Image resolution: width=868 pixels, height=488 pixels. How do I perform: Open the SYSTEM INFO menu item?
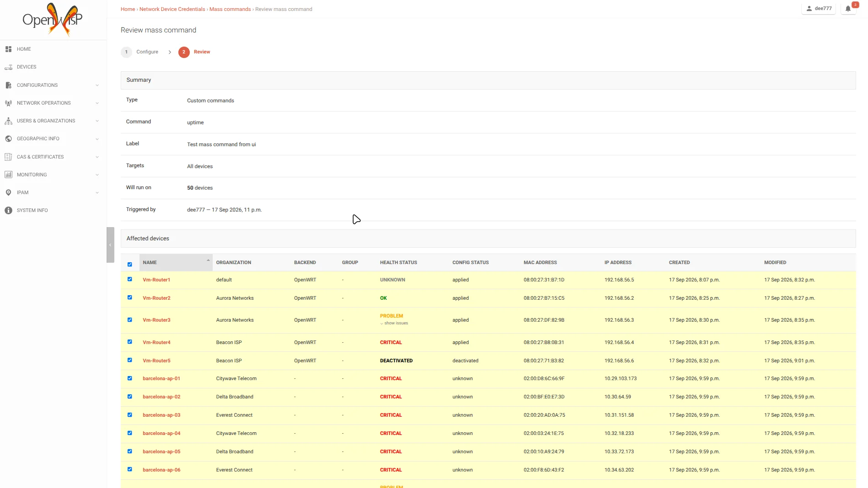[x=32, y=211]
